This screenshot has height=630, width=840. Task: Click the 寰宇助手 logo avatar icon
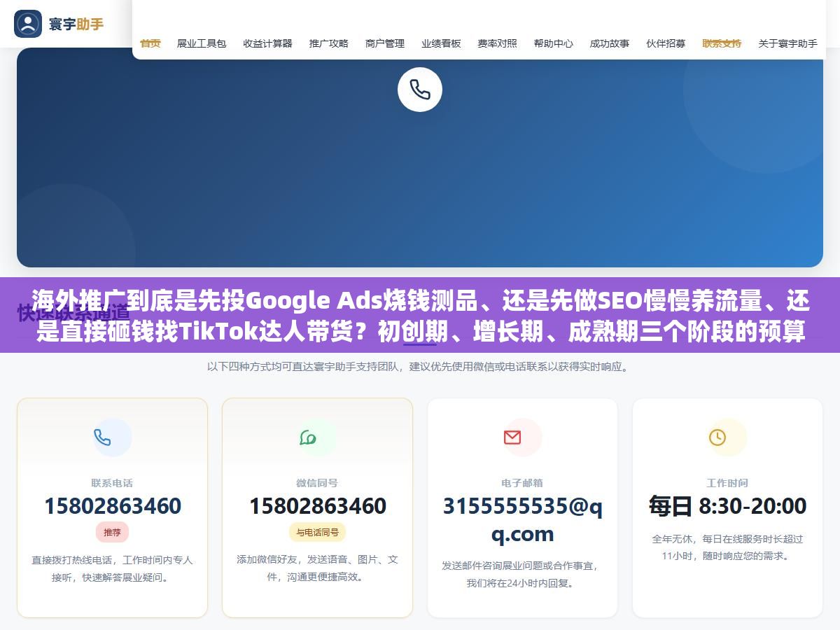pyautogui.click(x=28, y=24)
